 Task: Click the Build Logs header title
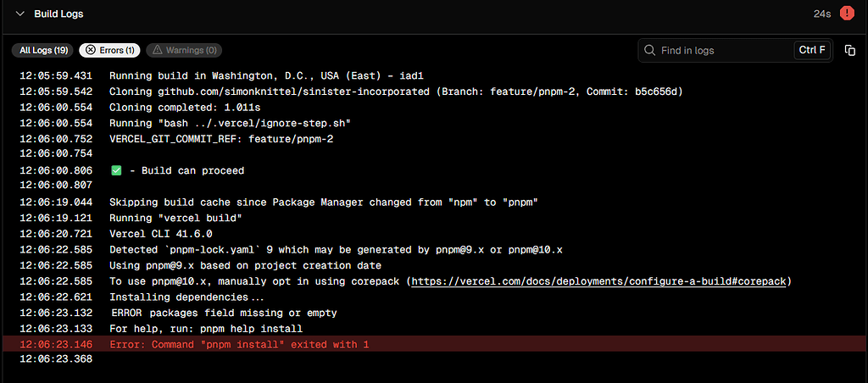pyautogui.click(x=58, y=14)
